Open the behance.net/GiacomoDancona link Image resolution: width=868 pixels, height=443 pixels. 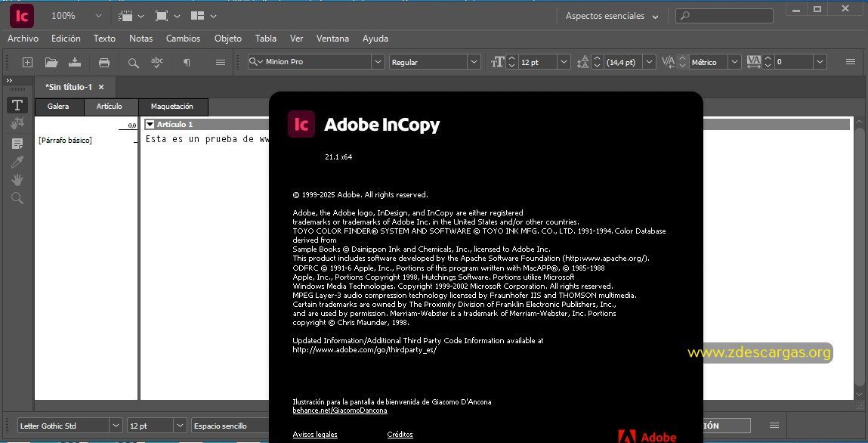coord(340,410)
